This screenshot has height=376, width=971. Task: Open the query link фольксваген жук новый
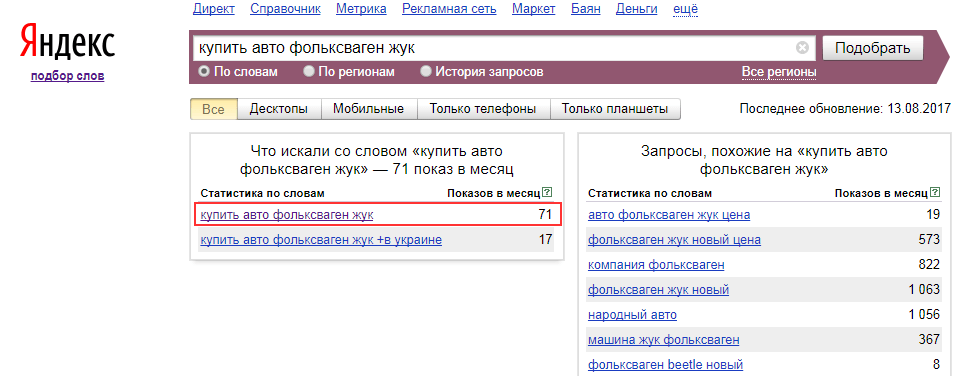[658, 290]
